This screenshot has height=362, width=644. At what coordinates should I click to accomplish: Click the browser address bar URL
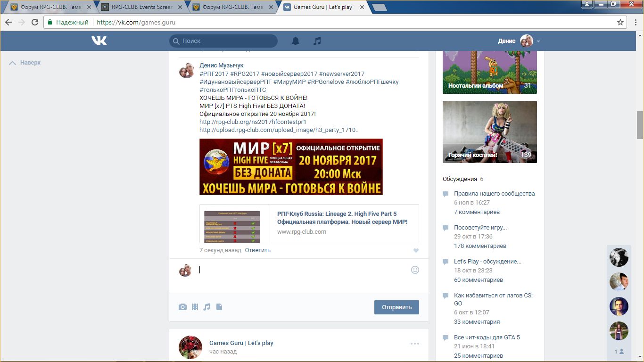click(136, 22)
